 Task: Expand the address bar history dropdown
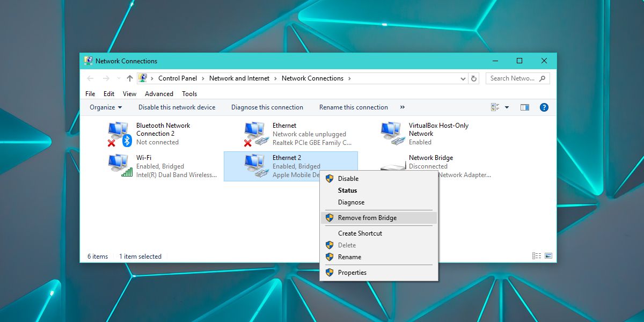[x=464, y=78]
